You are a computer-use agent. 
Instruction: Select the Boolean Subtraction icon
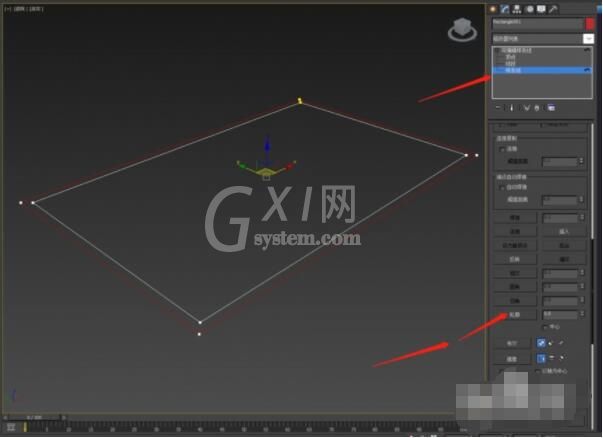point(551,343)
